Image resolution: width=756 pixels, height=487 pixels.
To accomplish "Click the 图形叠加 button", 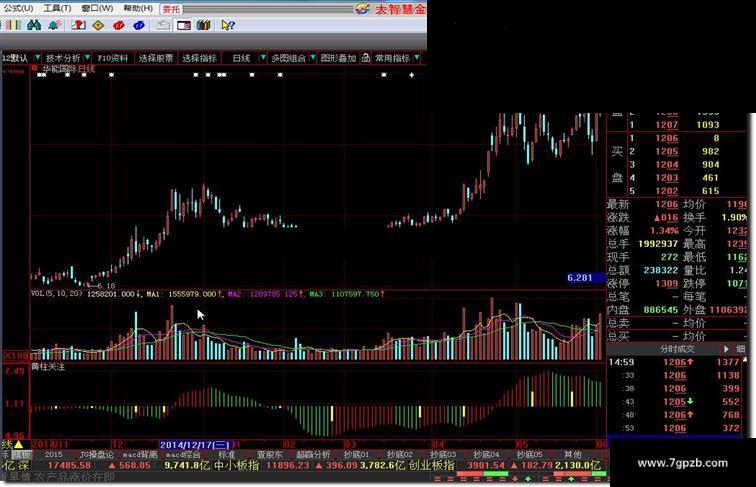I will pyautogui.click(x=338, y=58).
